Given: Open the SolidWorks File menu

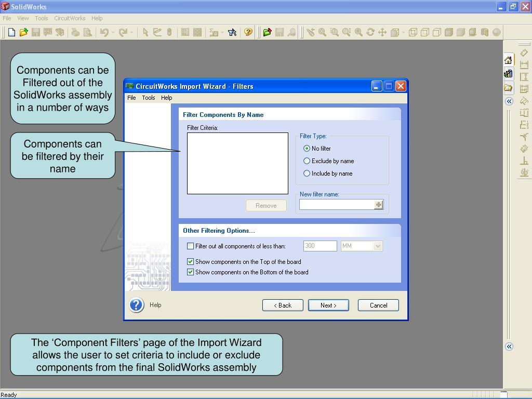Looking at the screenshot, I should click(7, 18).
